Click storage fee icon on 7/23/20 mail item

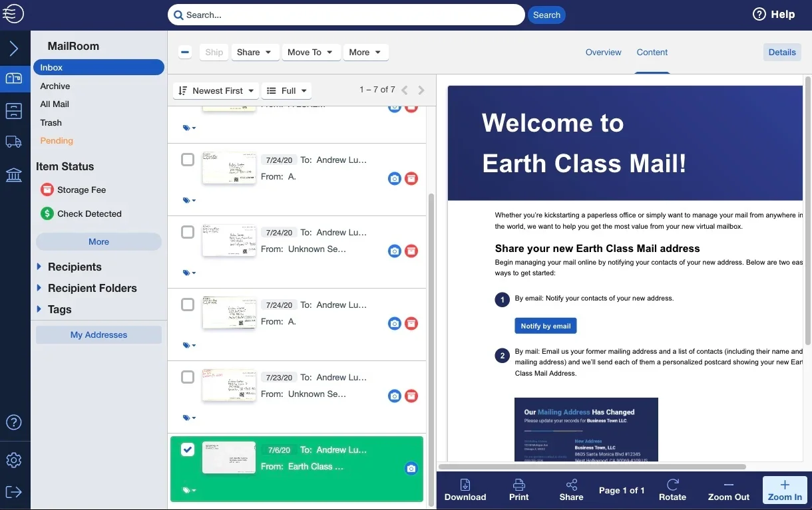click(x=411, y=396)
